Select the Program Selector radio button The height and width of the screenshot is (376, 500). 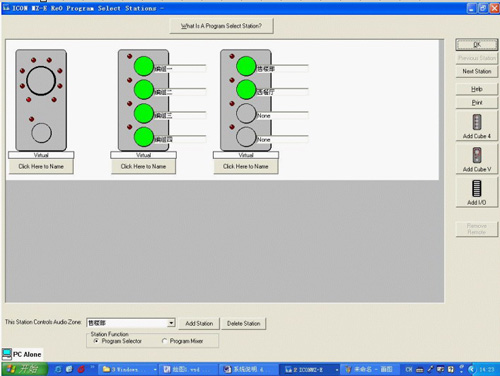click(x=96, y=341)
